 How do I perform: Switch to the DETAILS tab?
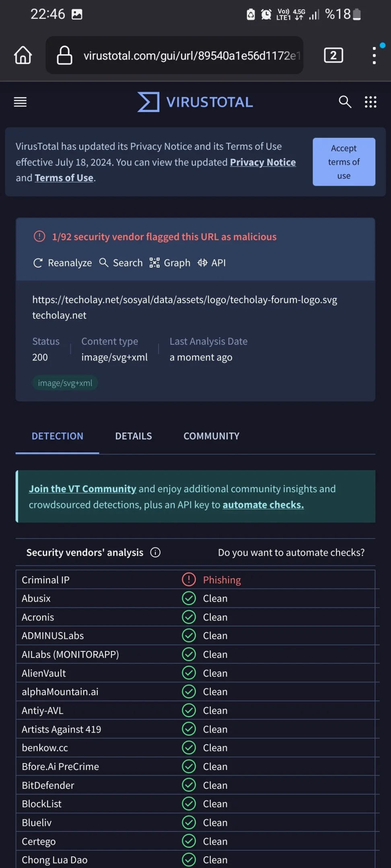tap(134, 436)
